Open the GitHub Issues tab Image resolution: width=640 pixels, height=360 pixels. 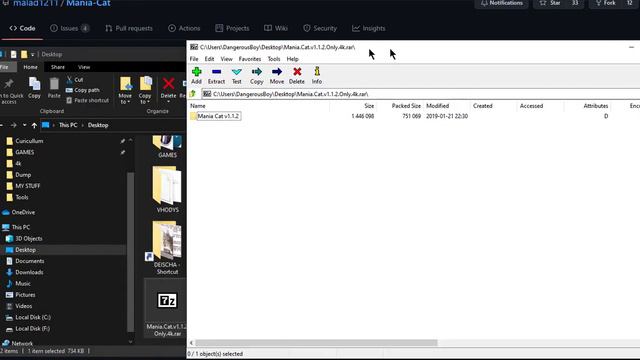click(69, 28)
